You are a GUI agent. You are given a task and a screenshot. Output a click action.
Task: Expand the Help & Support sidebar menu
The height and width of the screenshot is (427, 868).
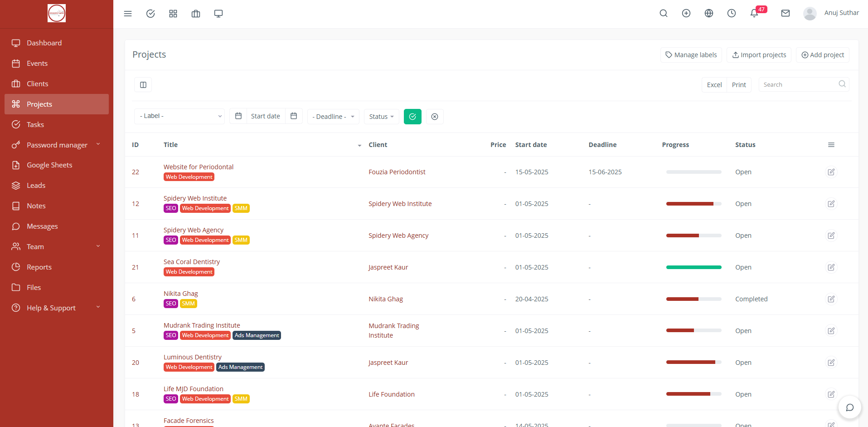tap(57, 308)
